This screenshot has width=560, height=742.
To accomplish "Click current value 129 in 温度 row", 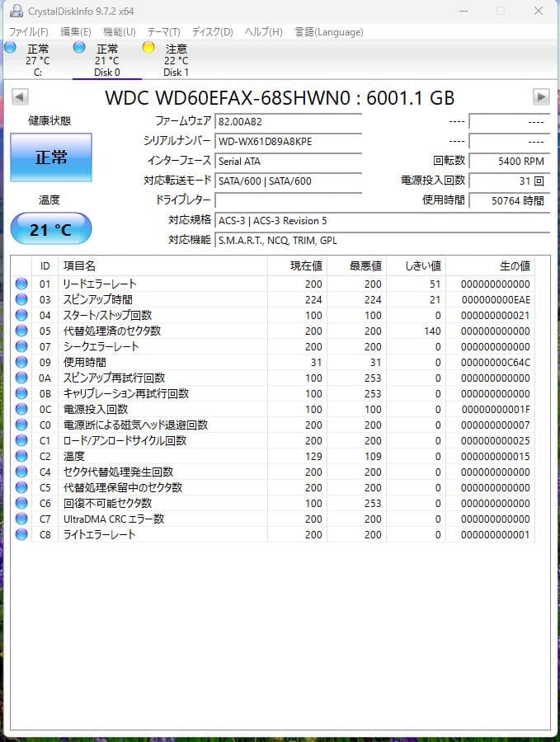I will 313,456.
